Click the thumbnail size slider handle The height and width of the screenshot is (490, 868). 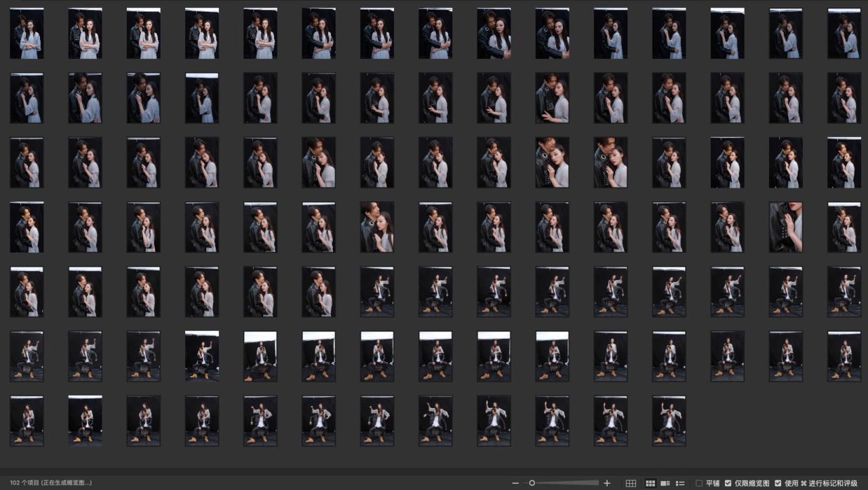click(x=532, y=483)
